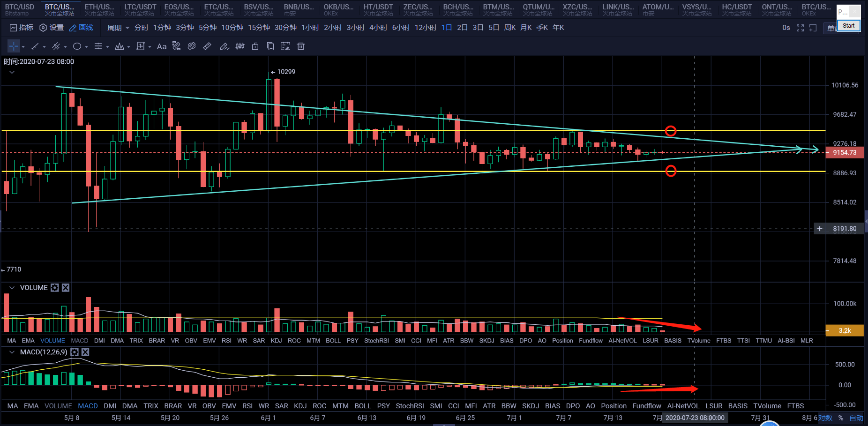Open VOLUME indicator settings gear
This screenshot has height=426, width=868.
point(55,288)
